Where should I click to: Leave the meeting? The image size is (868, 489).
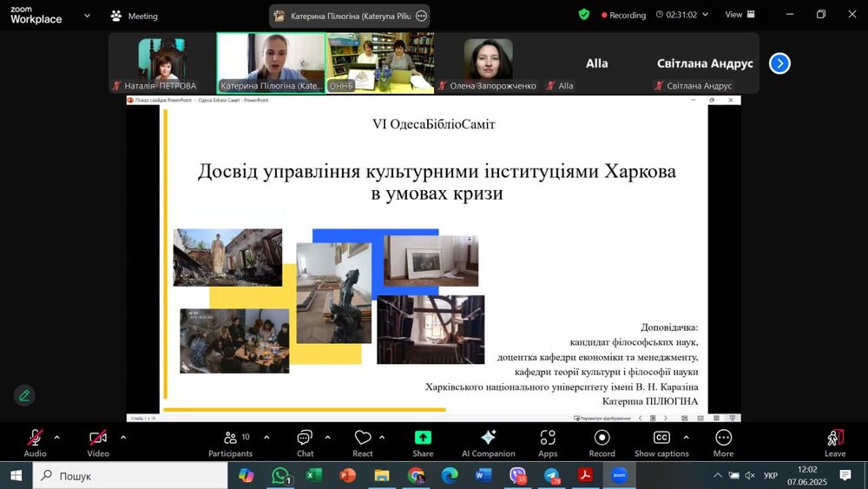pos(835,442)
